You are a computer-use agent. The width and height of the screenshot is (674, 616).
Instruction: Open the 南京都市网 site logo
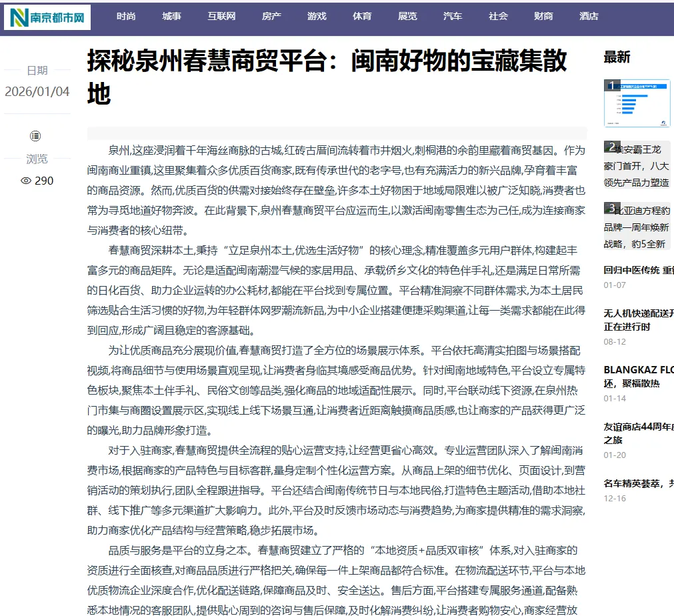[47, 17]
